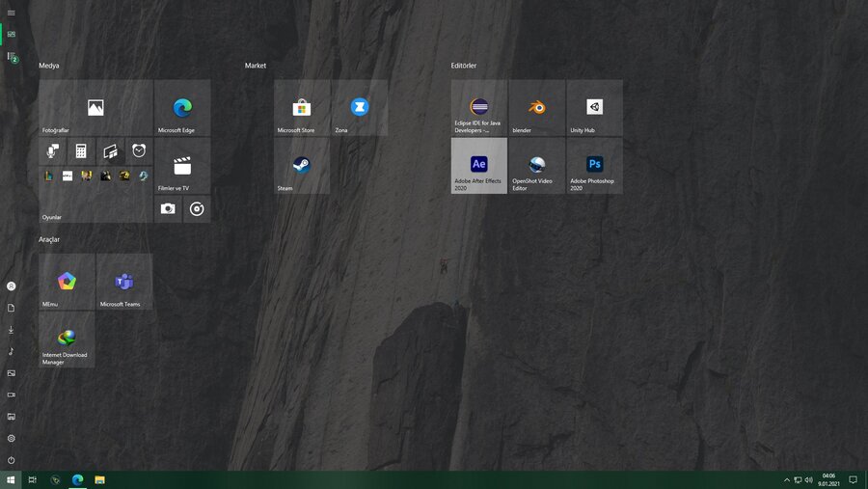Open Eclipse IDE for Java Developers
Screen dimensions: 868x489
click(479, 107)
